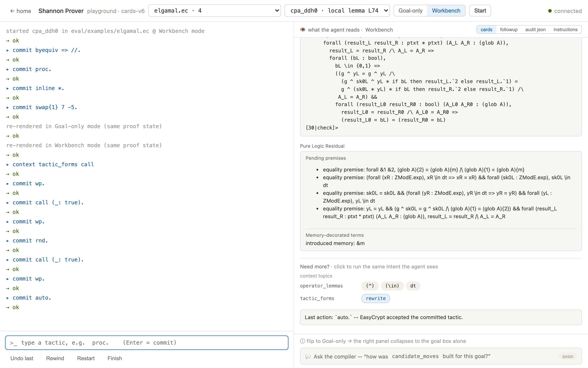Viewport: 588px width, 368px height.
Task: Click 're-rendered in Goal-only mode' line
Action: [x=84, y=126]
